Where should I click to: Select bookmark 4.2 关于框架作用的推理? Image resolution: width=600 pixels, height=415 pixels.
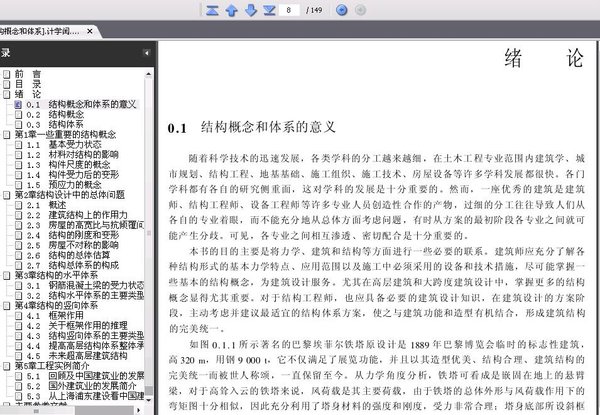pyautogui.click(x=77, y=325)
